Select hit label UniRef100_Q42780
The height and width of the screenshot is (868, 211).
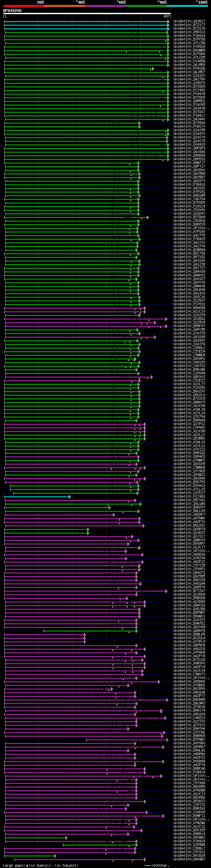coord(190,79)
